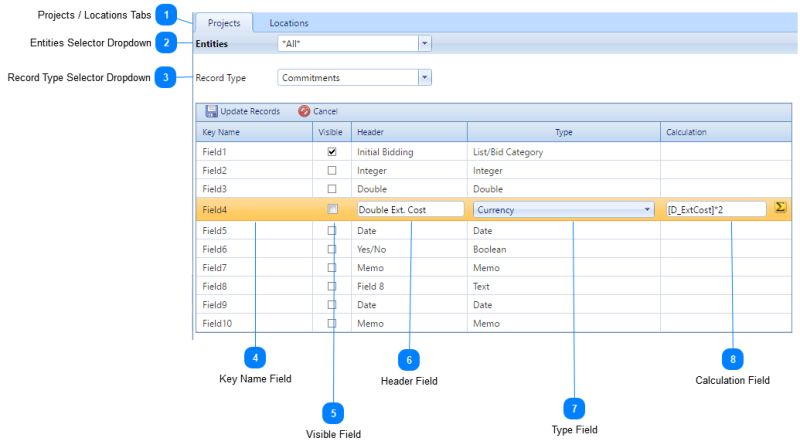Open the sigma calculation editor icon
The image size is (800, 448).
(780, 207)
